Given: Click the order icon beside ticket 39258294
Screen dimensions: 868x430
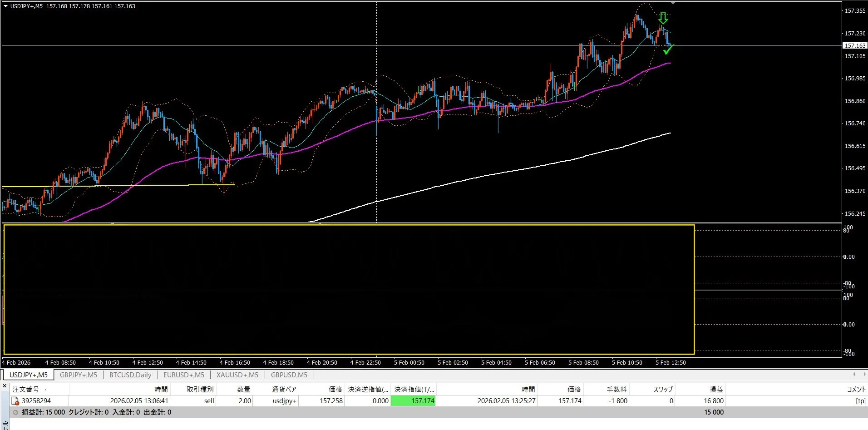Looking at the screenshot, I should click(15, 401).
